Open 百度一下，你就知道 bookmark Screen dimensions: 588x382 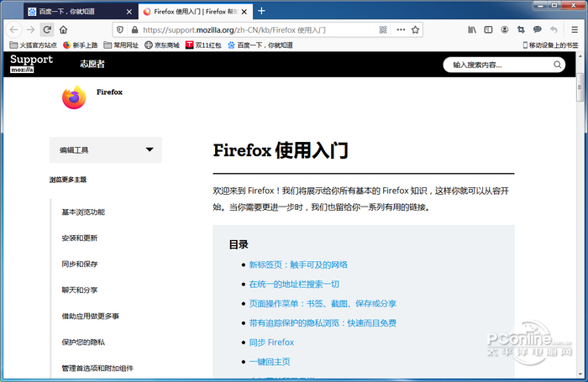pyautogui.click(x=260, y=45)
